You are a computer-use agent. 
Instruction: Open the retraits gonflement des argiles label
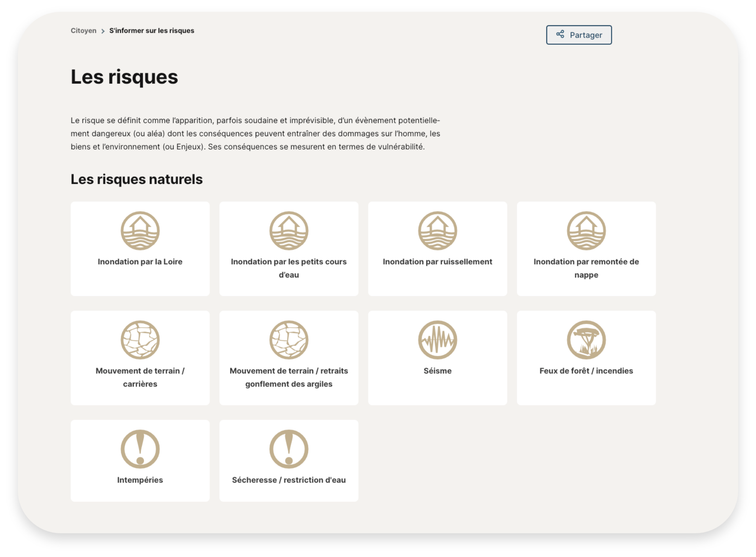(x=289, y=377)
